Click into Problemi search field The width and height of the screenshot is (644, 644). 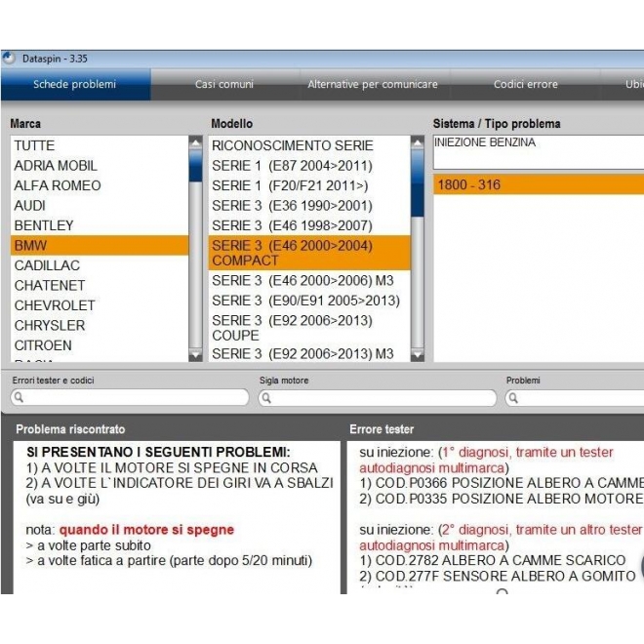pos(575,397)
